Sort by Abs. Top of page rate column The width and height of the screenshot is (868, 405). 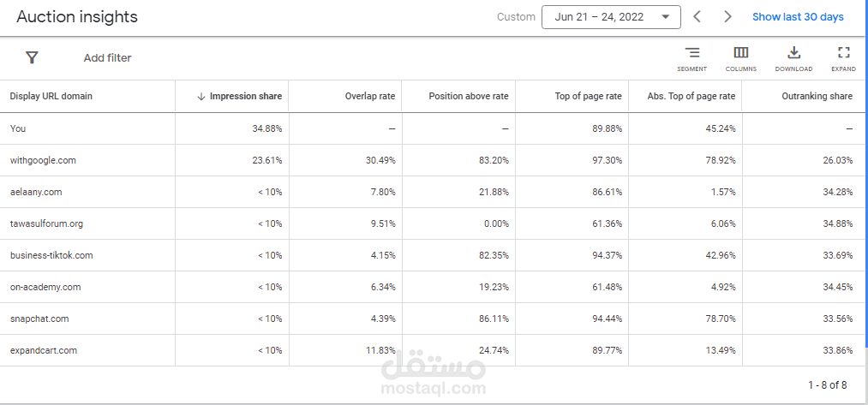point(691,96)
